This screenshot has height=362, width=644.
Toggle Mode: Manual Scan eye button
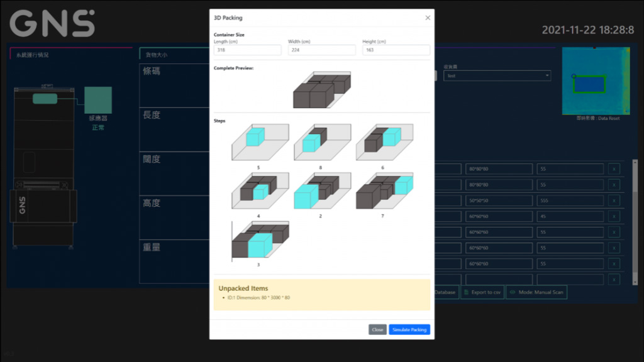coord(536,292)
